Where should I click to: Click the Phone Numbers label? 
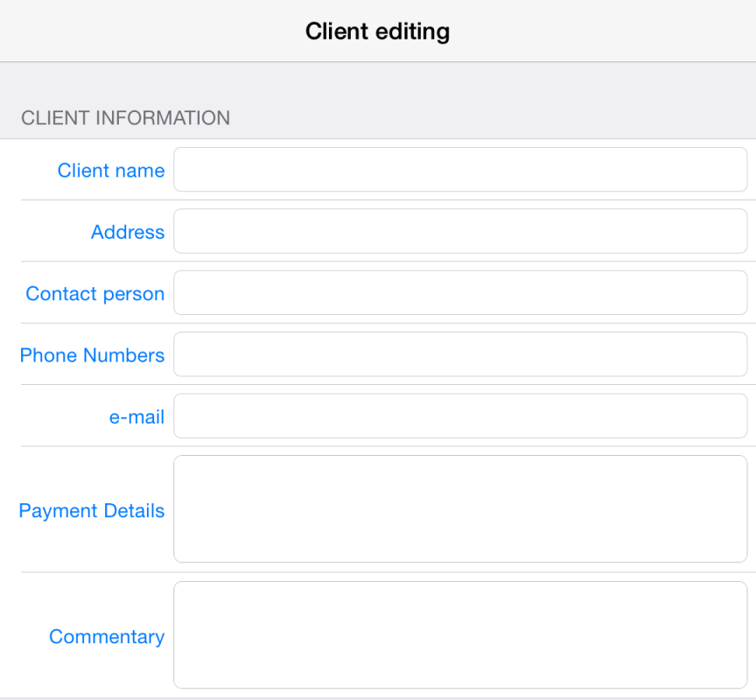(92, 355)
